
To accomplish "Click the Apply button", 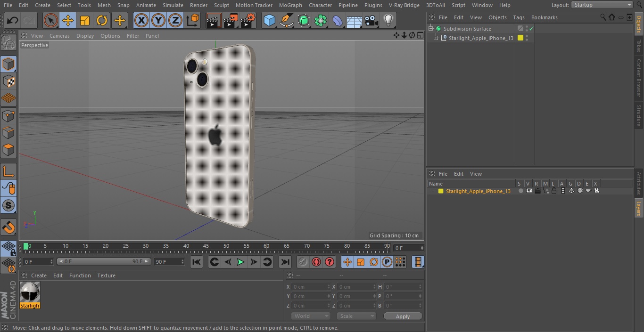I will 403,316.
